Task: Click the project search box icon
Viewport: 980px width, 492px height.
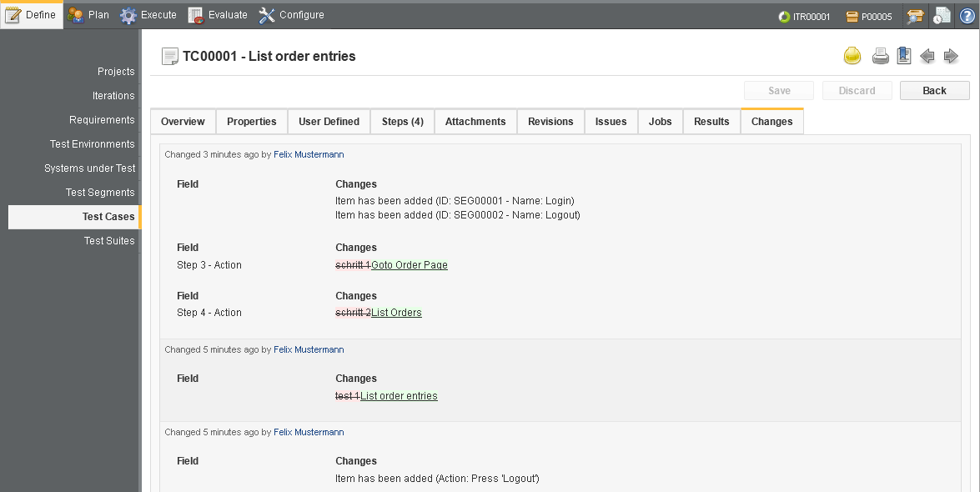Action: coord(916,16)
